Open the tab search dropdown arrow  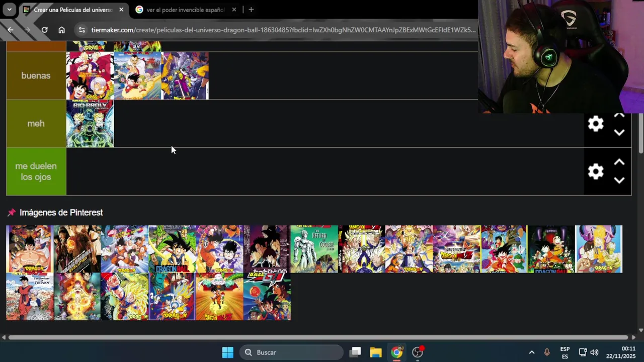tap(9, 10)
